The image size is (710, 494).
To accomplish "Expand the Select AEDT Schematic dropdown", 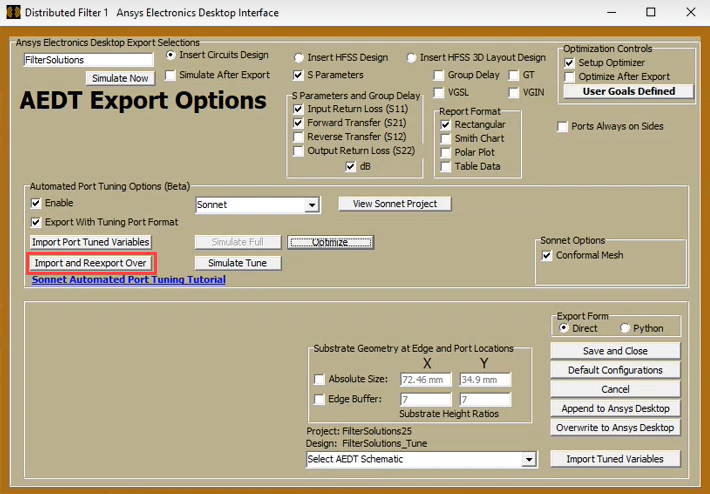I will click(x=528, y=460).
